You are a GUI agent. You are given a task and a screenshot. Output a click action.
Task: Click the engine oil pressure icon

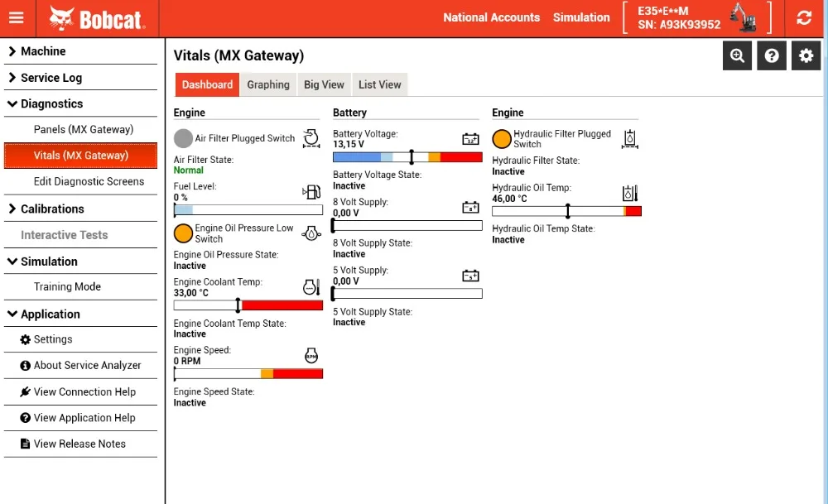click(311, 233)
